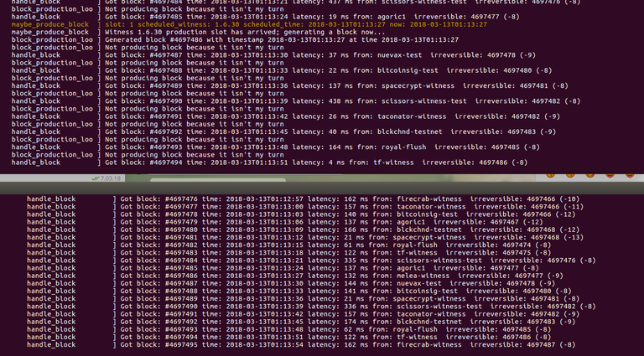Click the fourth emoji with pink mouth
Image resolution: width=644 pixels, height=356 pixels.
(x=610, y=175)
